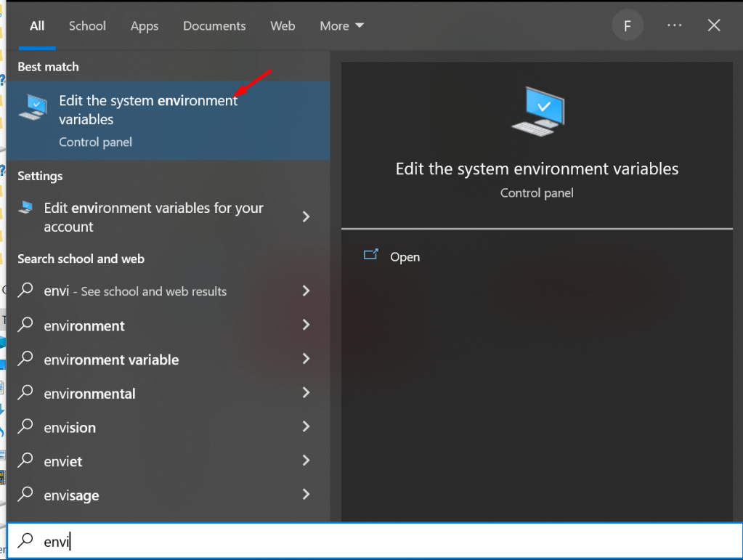743x560 pixels.
Task: Click into the search text field
Action: [363, 541]
